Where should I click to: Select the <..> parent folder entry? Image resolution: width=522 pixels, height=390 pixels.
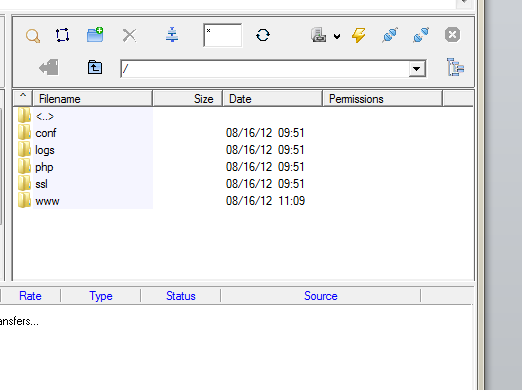point(45,116)
